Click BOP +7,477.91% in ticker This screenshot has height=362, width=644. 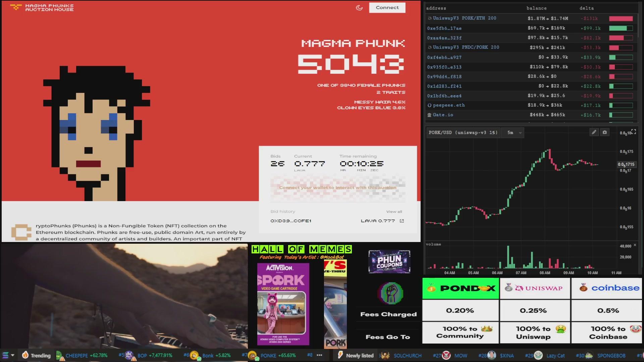(x=155, y=355)
